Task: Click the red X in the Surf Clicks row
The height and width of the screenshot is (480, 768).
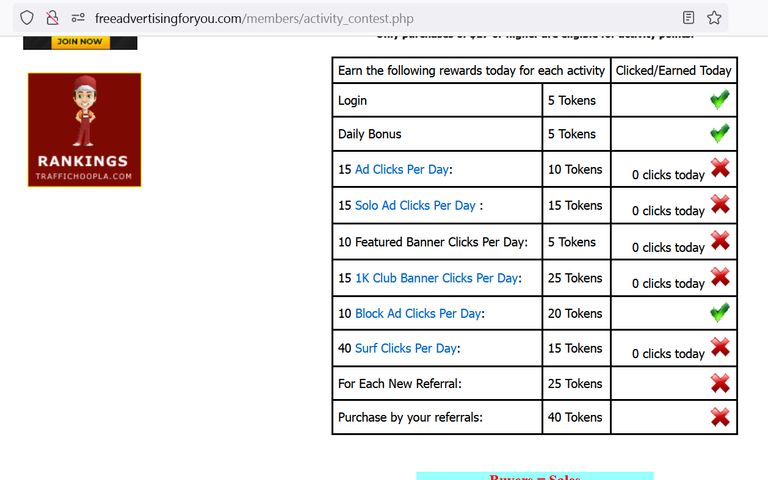Action: click(720, 347)
